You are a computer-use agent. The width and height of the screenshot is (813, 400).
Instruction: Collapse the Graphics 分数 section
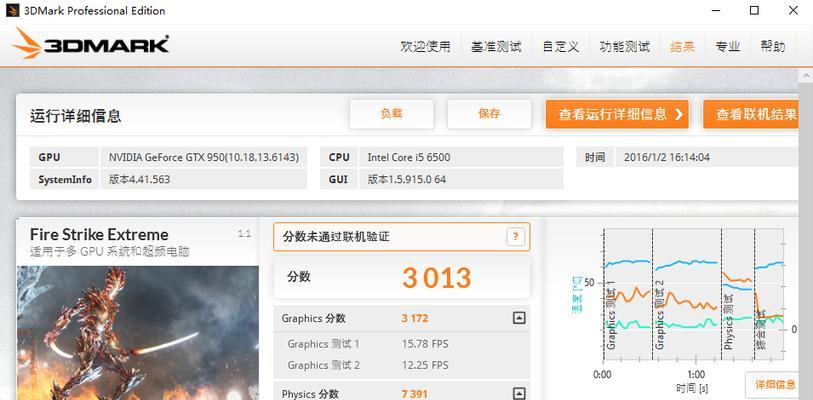coord(519,318)
